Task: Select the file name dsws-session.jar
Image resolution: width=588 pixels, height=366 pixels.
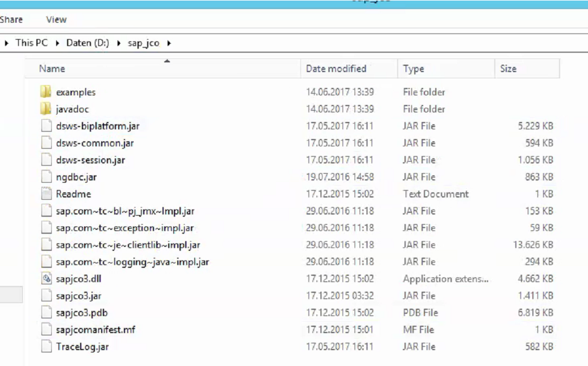Action: (90, 160)
